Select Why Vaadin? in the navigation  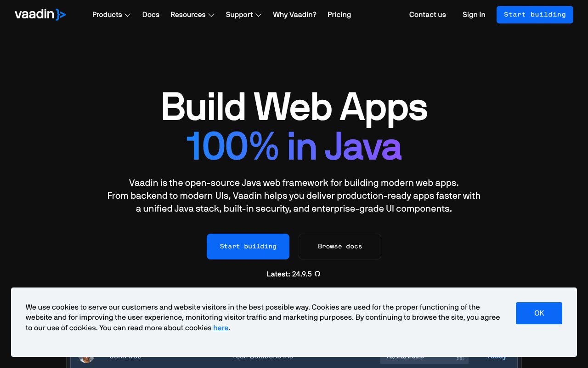[294, 15]
